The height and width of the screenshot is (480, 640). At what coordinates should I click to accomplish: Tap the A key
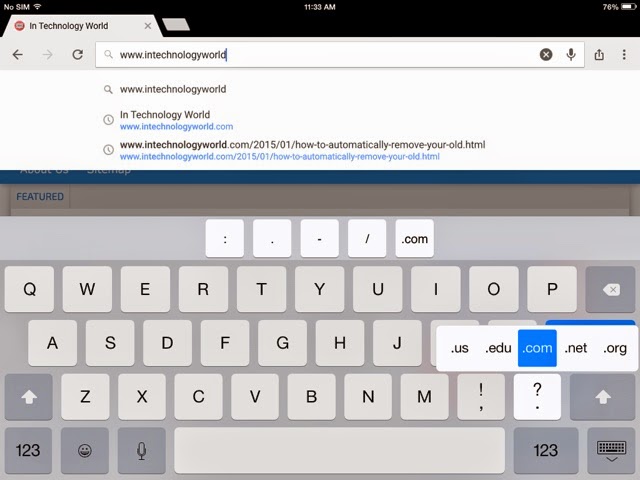[52, 343]
